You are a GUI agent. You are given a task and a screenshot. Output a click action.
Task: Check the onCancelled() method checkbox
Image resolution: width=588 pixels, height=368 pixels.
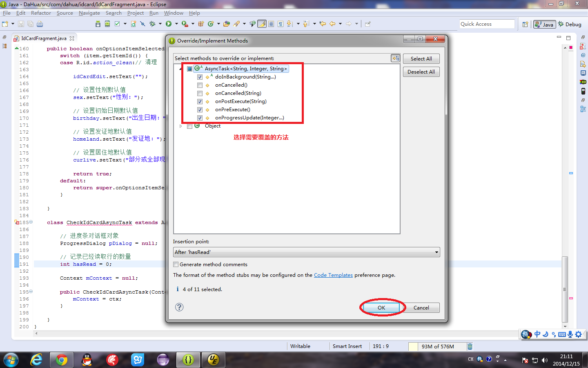[x=200, y=85]
